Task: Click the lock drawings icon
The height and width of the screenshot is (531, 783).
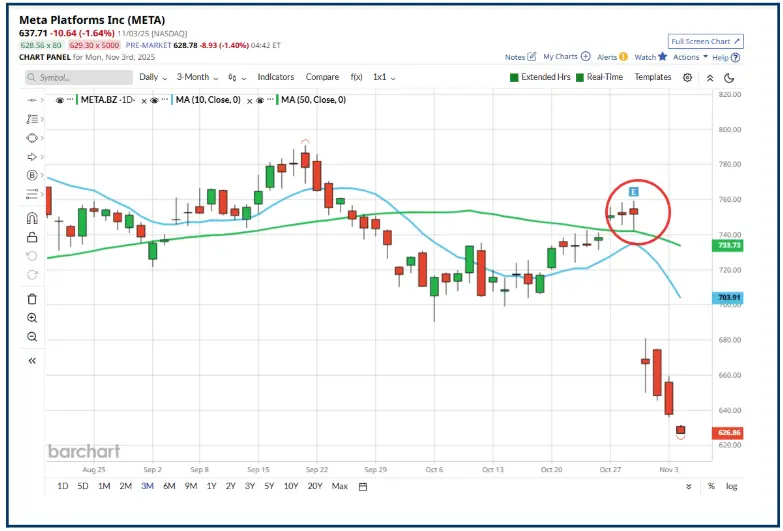Action: [31, 236]
